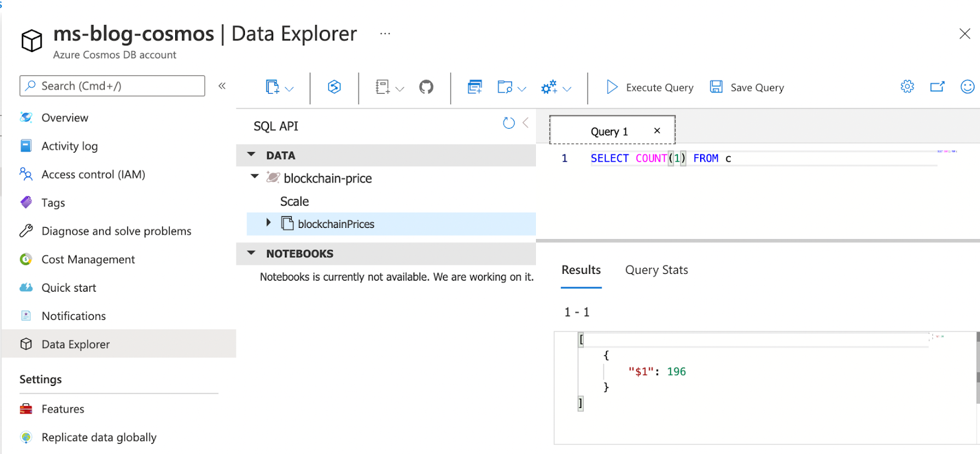Click the Cosmos DB account cube icon in header
This screenshot has width=980, height=454.
point(32,41)
